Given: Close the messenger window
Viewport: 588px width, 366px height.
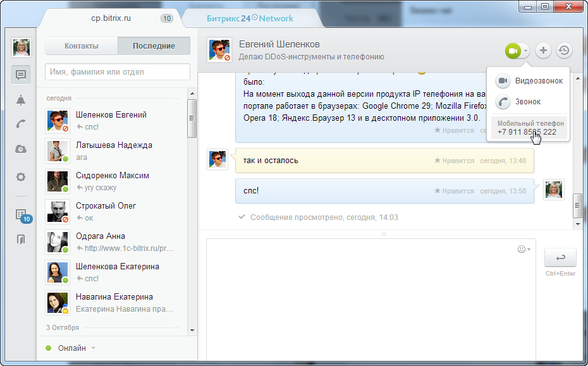Looking at the screenshot, I should tap(568, 7).
